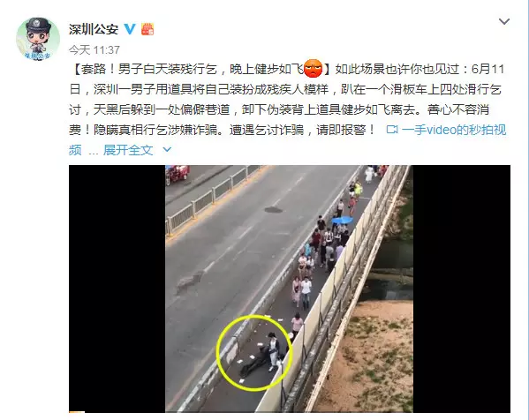
Task: Click the down chevron beside 展开全文
Action: tap(167, 149)
